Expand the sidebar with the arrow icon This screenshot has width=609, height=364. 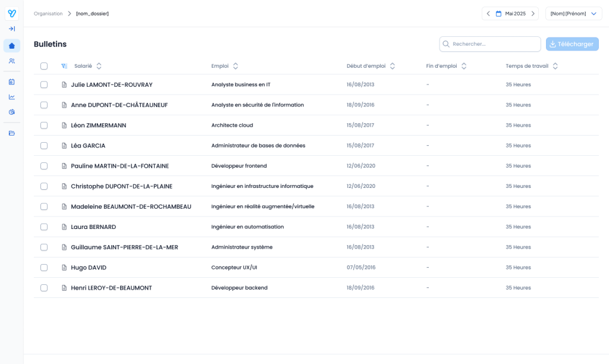point(11,29)
